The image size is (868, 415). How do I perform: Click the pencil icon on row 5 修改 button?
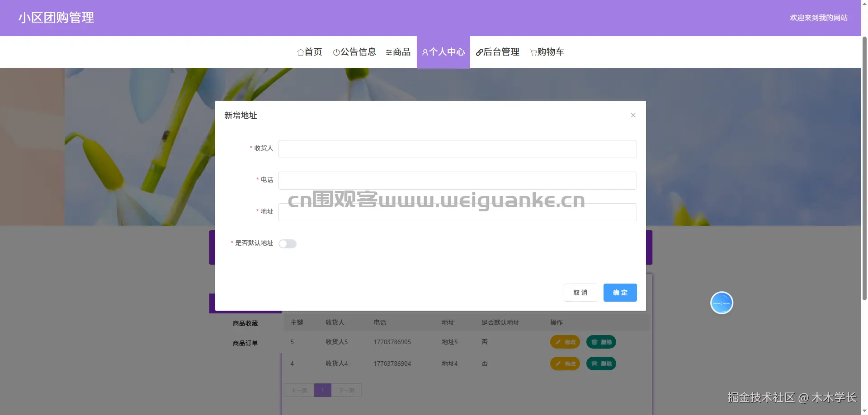558,342
